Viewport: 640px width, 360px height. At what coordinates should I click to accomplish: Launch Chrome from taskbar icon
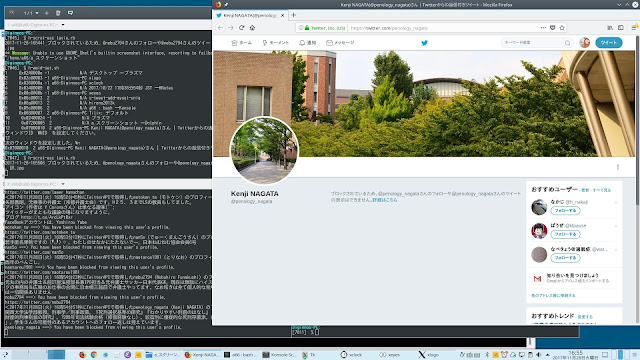pyautogui.click(x=94, y=355)
